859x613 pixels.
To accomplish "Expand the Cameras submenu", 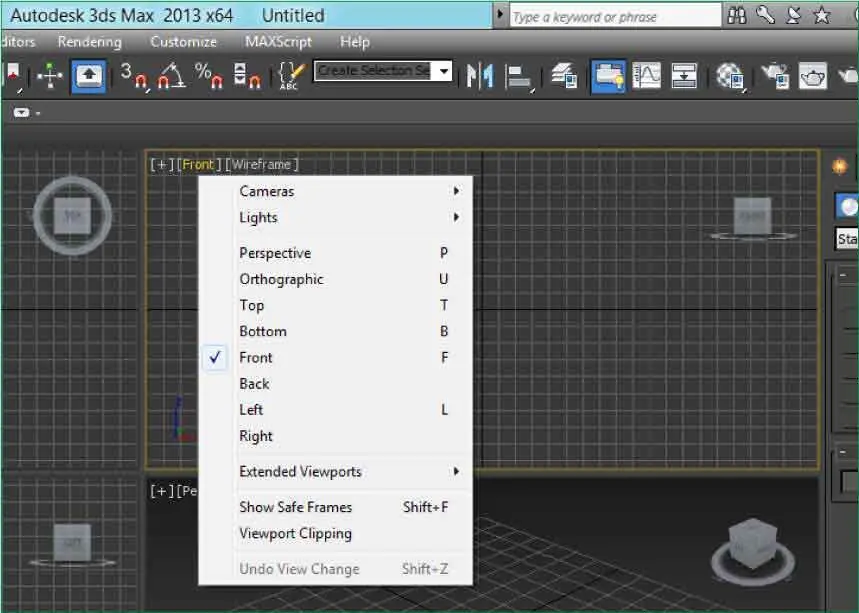I will tap(335, 191).
